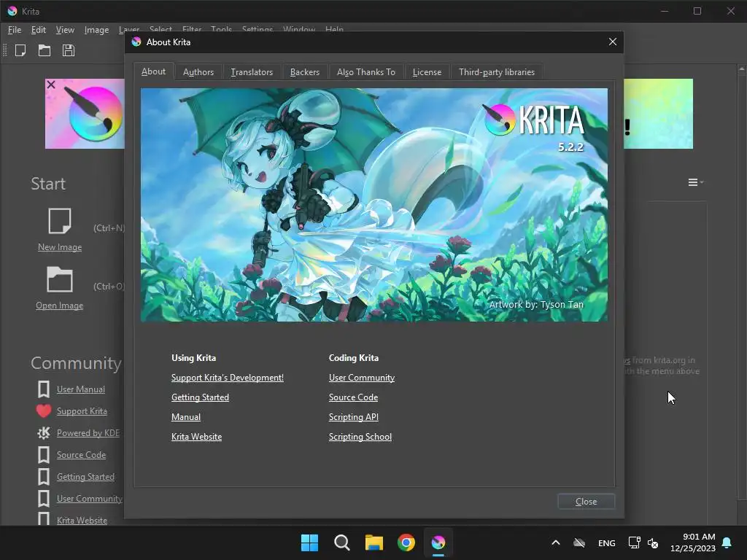Screen dimensions: 747x560
Task: Click the large Open Image folder icon
Action: pyautogui.click(x=60, y=279)
